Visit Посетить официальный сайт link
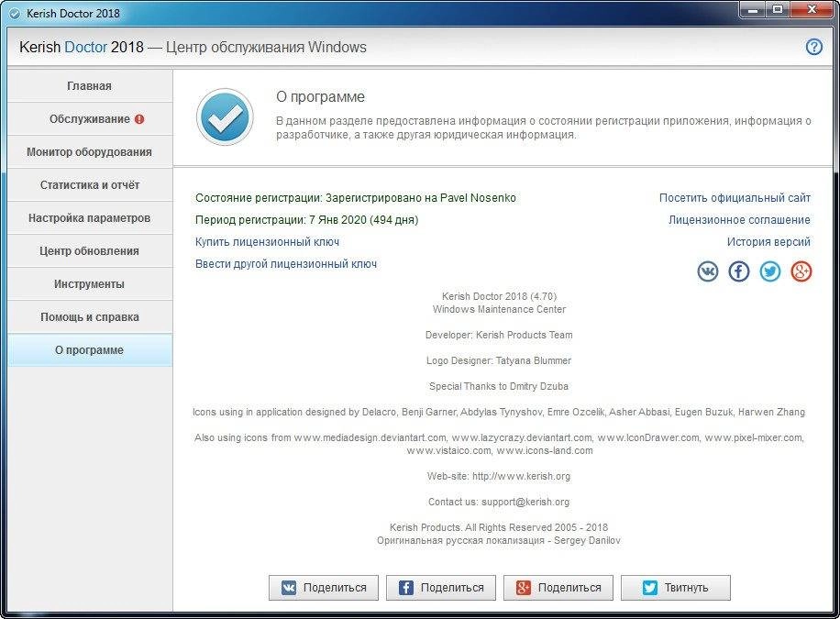 (x=735, y=198)
